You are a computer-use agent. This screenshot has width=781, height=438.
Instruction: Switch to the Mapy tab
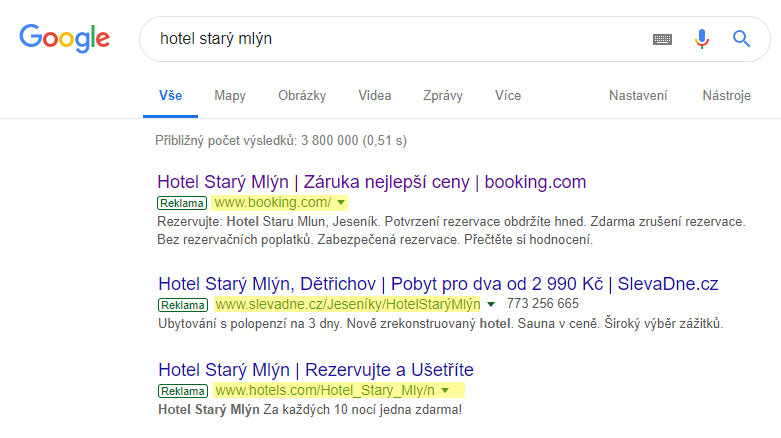[x=230, y=96]
